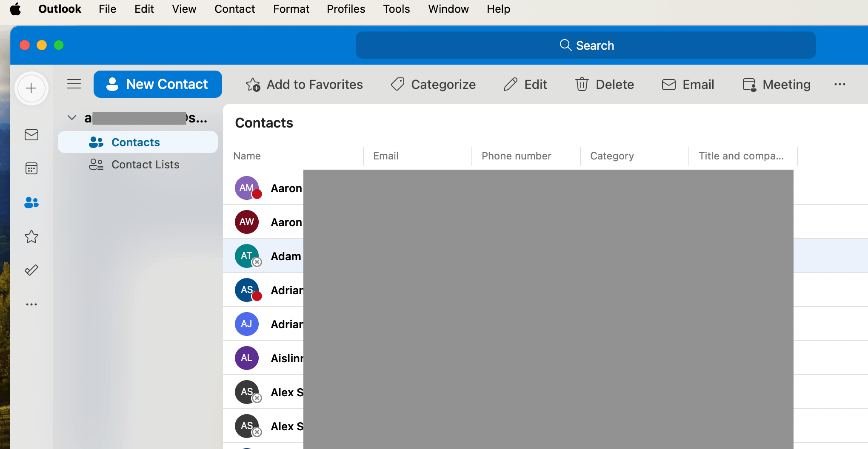Open Favorites star in sidebar

(x=31, y=236)
